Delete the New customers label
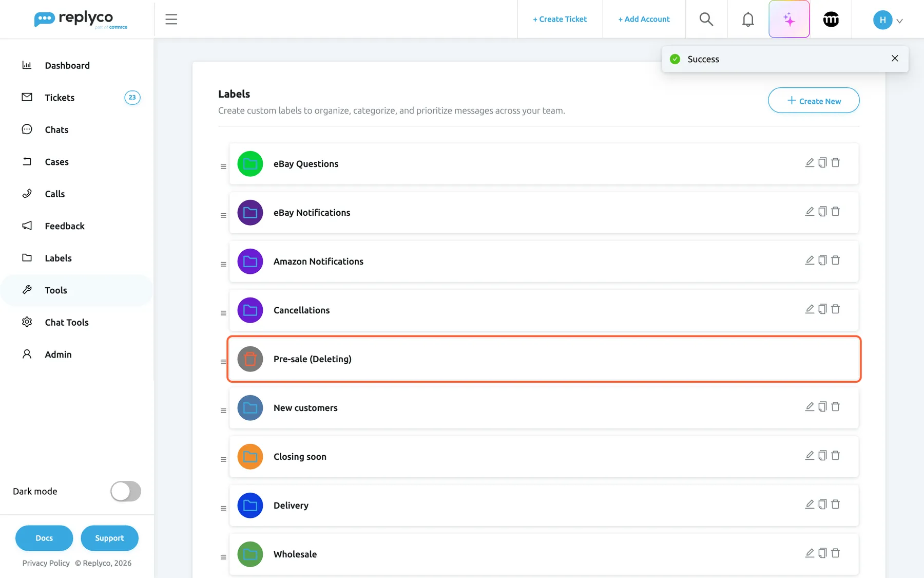The width and height of the screenshot is (924, 578). pyautogui.click(x=835, y=407)
